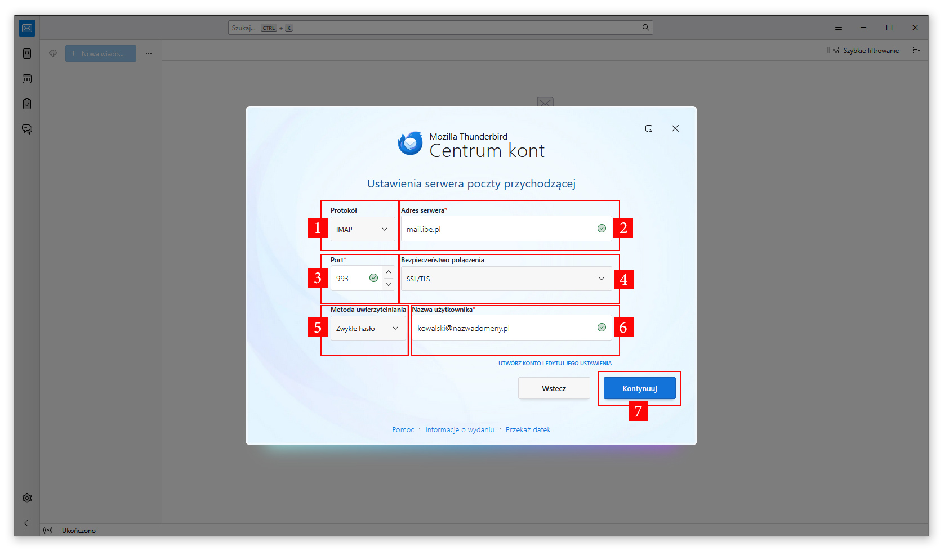Click the Wstecz back button

coord(554,388)
